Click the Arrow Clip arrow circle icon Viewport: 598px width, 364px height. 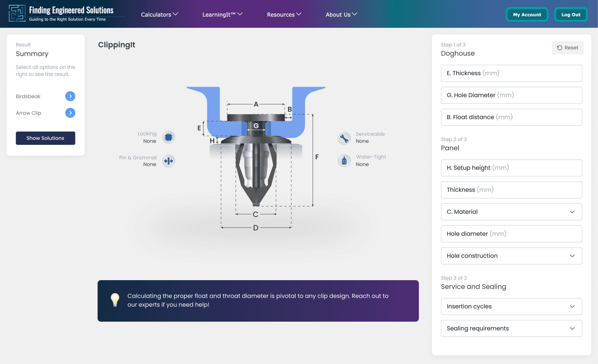coord(70,113)
